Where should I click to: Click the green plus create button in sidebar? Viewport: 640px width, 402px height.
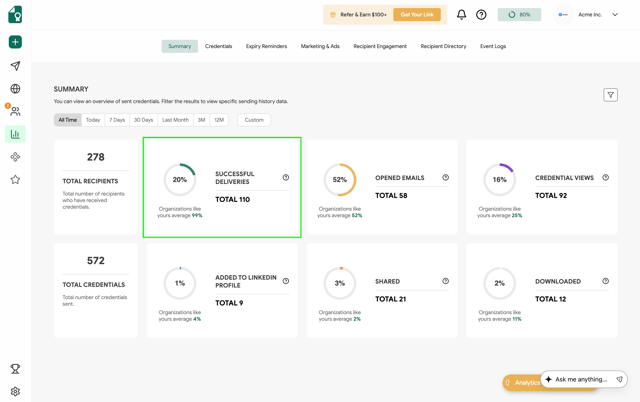tap(15, 42)
